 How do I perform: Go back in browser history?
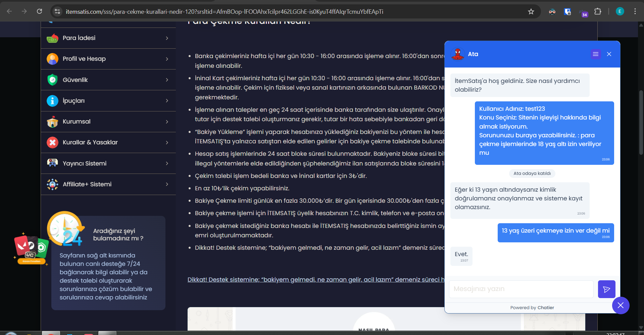[9, 11]
